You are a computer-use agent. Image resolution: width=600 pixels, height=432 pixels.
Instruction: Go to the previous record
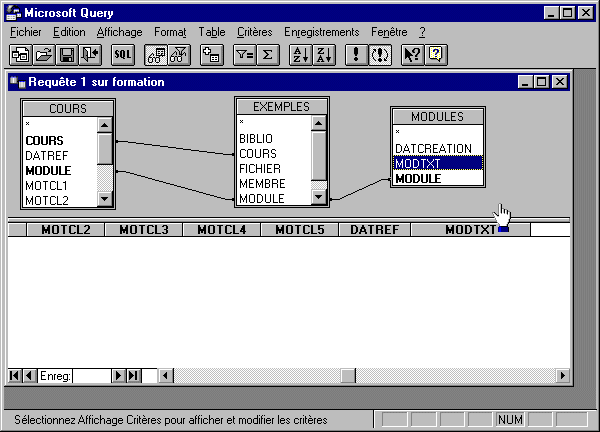click(29, 376)
